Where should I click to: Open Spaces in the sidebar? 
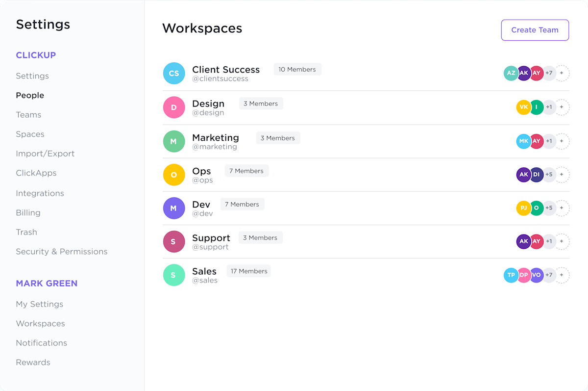pos(30,134)
